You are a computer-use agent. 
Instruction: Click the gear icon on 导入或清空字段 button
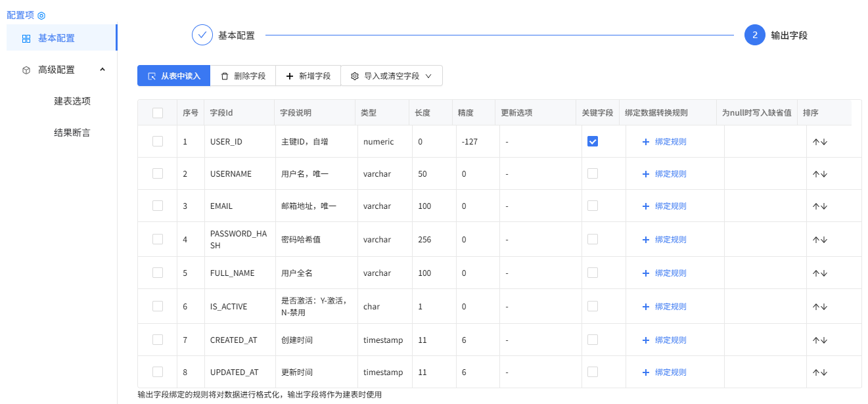coord(355,76)
